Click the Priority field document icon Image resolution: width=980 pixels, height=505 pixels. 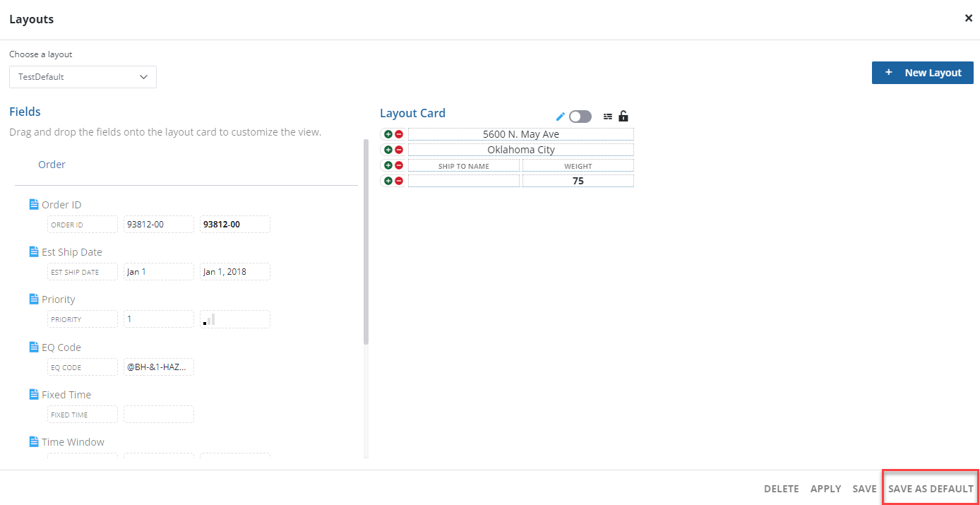pos(33,299)
